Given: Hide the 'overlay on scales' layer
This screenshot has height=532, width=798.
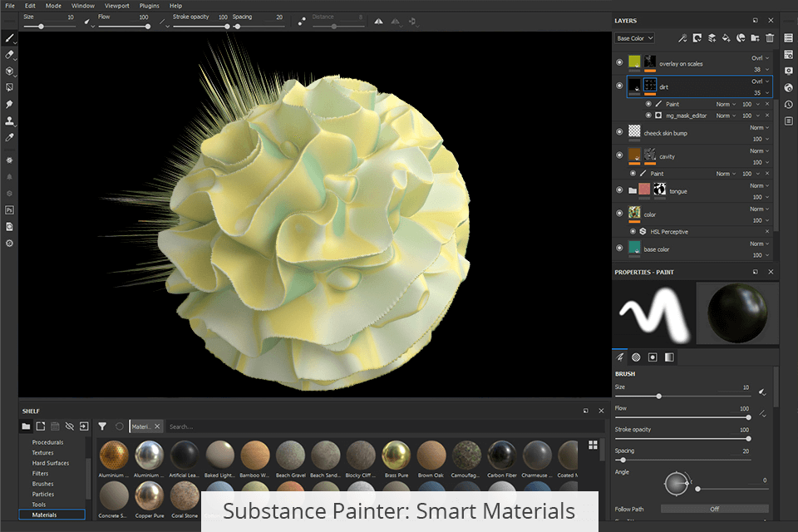Looking at the screenshot, I should point(619,62).
